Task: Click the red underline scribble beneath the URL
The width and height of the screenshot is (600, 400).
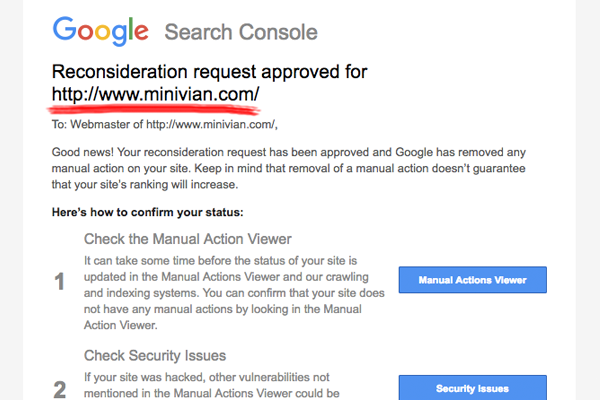Action: click(x=154, y=111)
